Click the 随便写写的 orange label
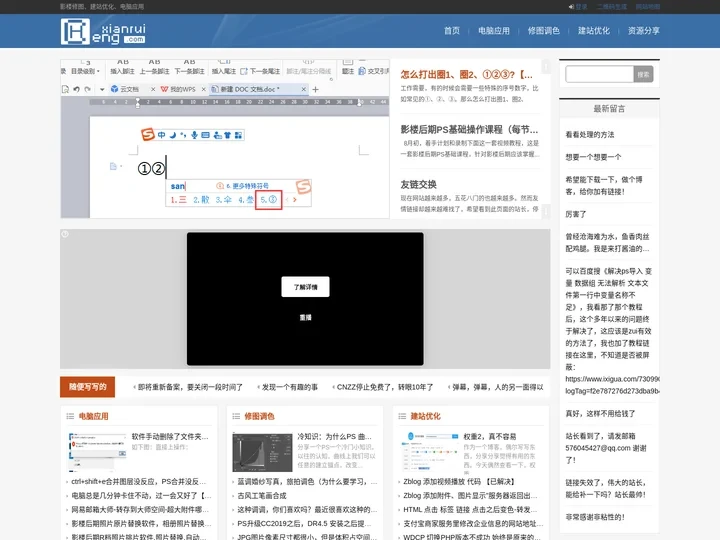This screenshot has width=720, height=540. click(x=88, y=387)
